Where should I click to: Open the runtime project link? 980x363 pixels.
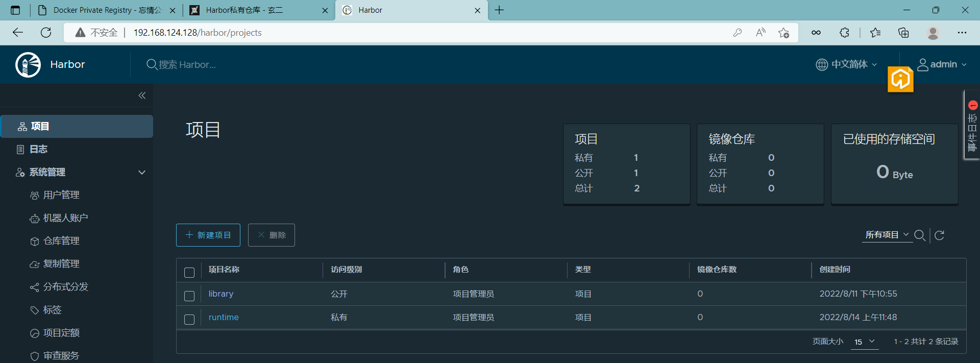point(224,317)
